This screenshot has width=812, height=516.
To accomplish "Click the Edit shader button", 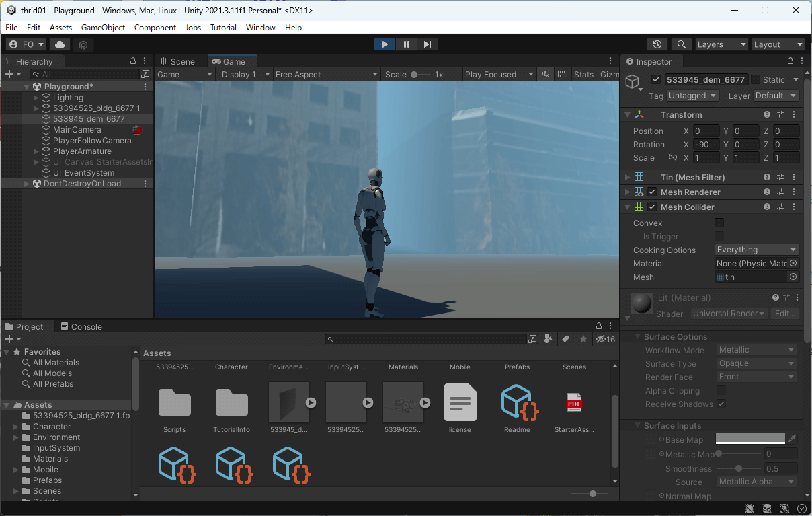I will click(785, 314).
